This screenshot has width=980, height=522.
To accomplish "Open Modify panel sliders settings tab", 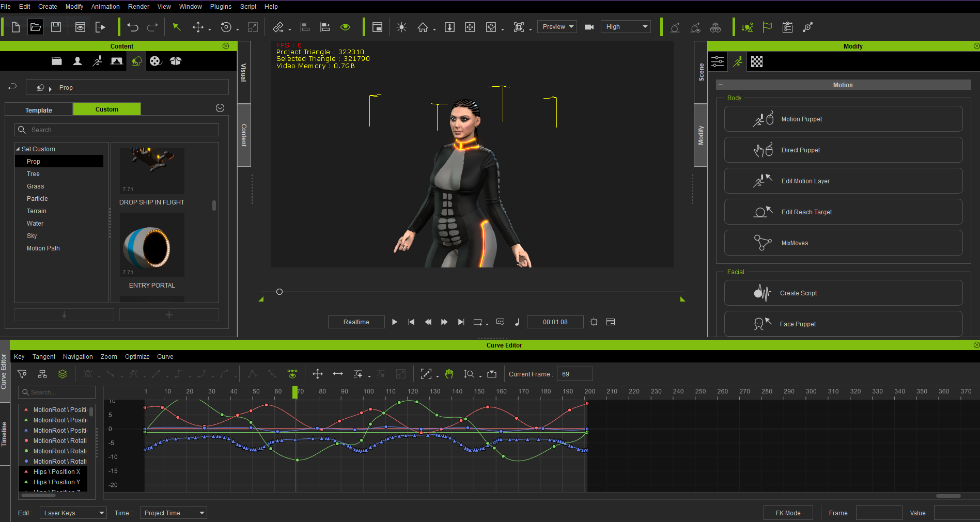I will point(718,62).
